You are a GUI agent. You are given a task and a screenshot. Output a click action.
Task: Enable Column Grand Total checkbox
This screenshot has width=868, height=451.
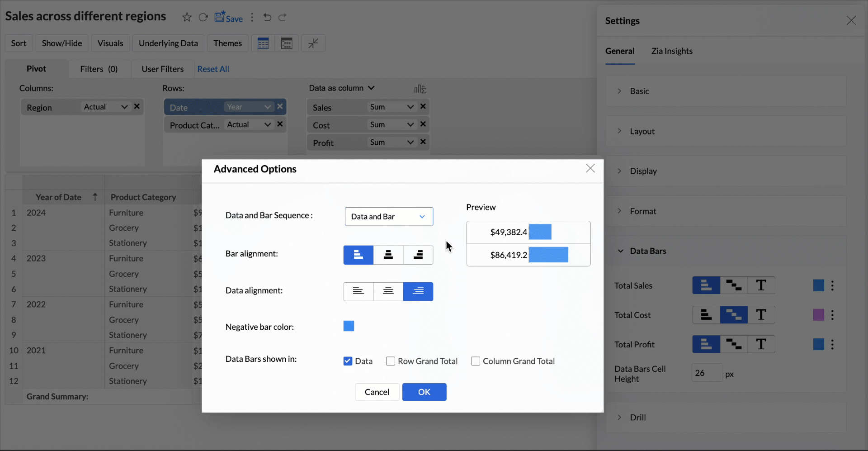click(x=476, y=361)
